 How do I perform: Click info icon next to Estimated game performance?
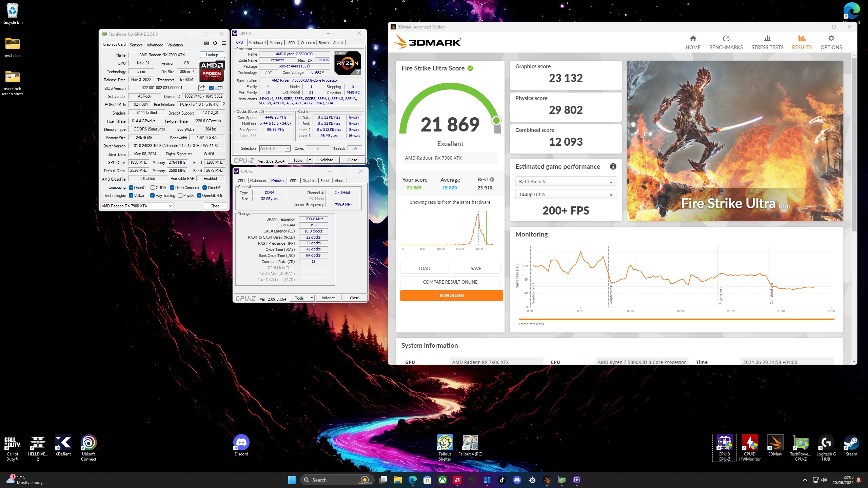pos(613,166)
